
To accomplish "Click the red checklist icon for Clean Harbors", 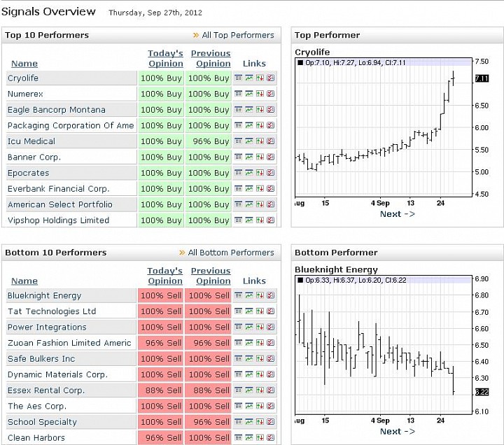I will click(271, 437).
